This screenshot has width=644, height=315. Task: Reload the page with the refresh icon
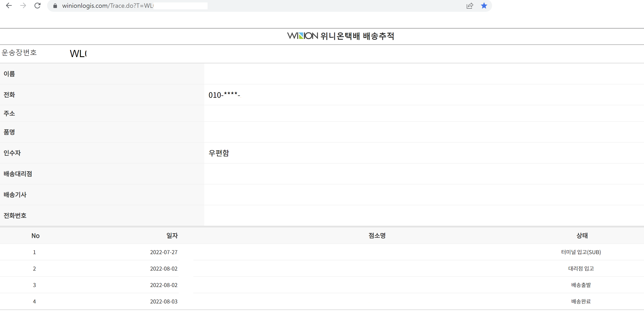pyautogui.click(x=38, y=6)
